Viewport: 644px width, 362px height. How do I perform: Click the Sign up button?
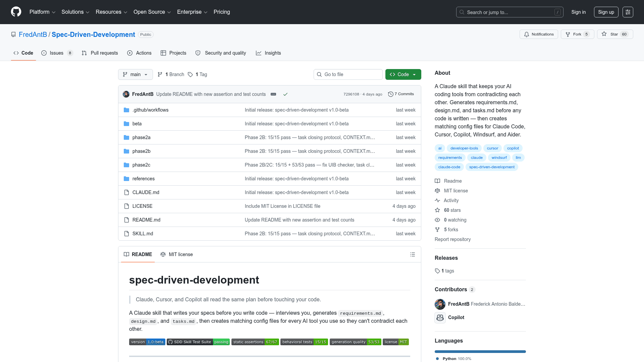point(606,12)
